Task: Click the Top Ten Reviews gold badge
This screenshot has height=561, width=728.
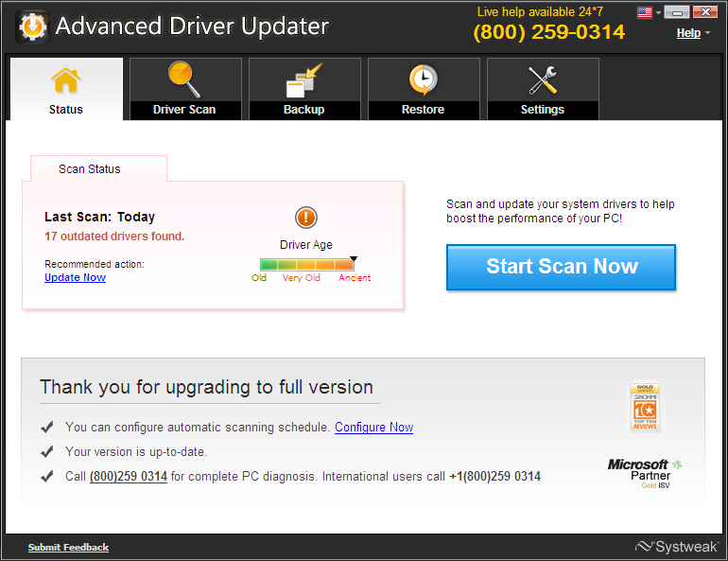Action: [x=645, y=408]
